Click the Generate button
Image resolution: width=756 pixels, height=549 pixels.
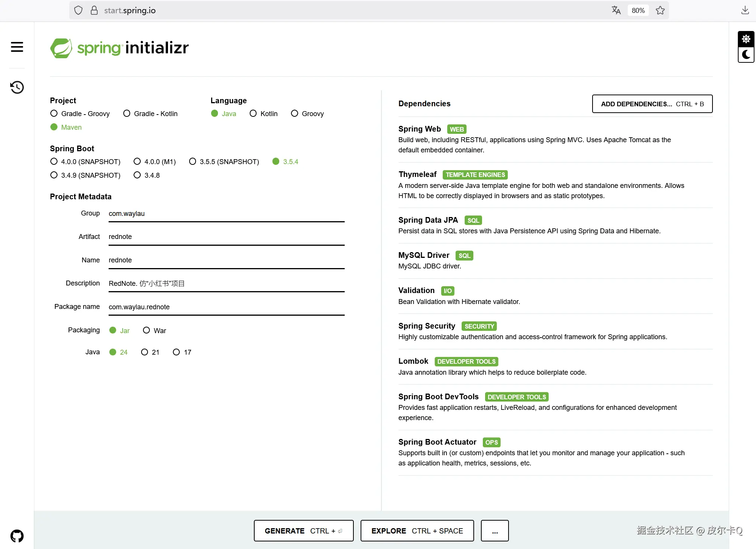click(303, 531)
